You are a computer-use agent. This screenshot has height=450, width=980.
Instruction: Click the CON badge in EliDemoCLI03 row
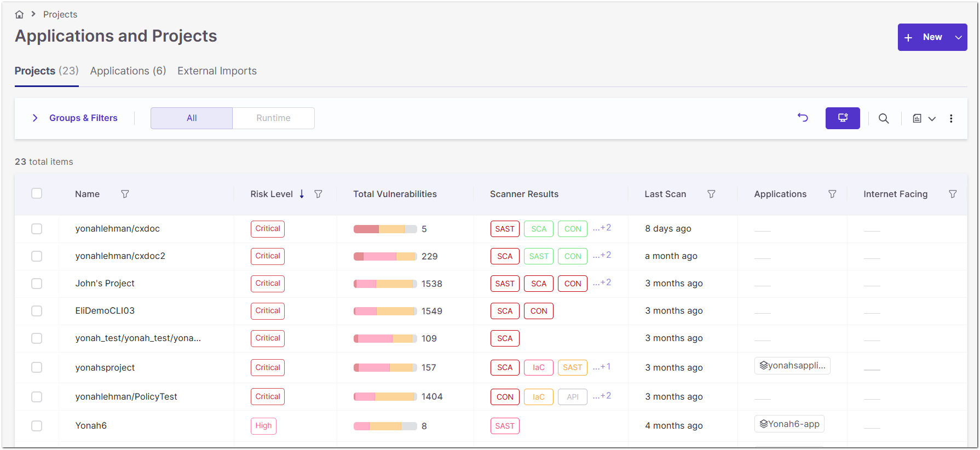[539, 311]
